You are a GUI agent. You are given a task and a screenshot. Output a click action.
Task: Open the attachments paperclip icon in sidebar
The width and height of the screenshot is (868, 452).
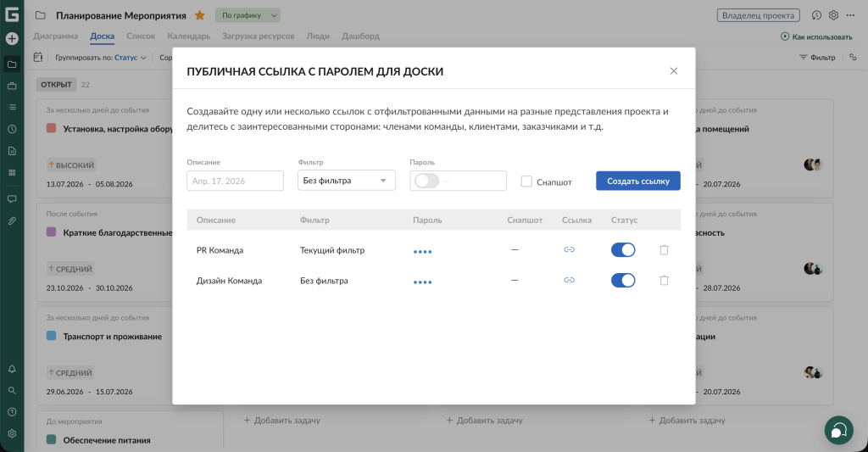[12, 220]
